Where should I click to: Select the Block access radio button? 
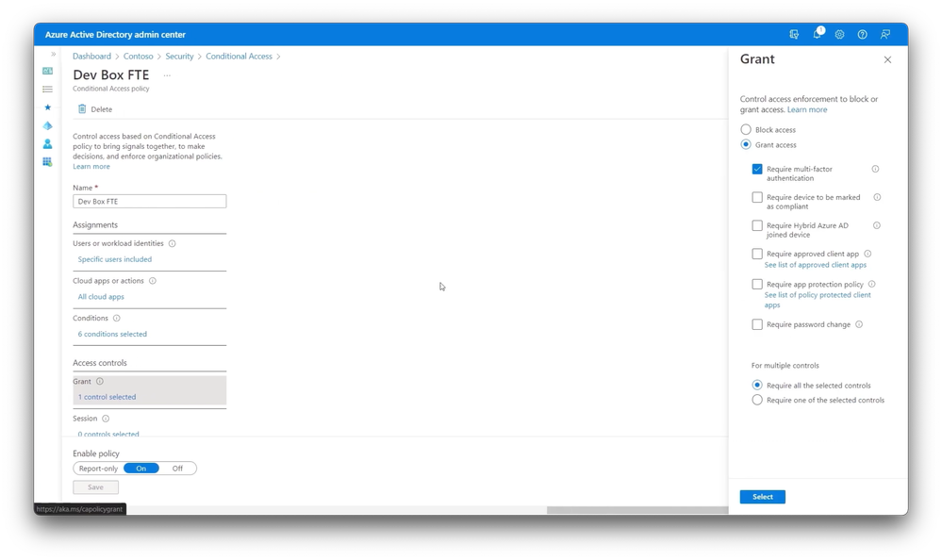(746, 129)
